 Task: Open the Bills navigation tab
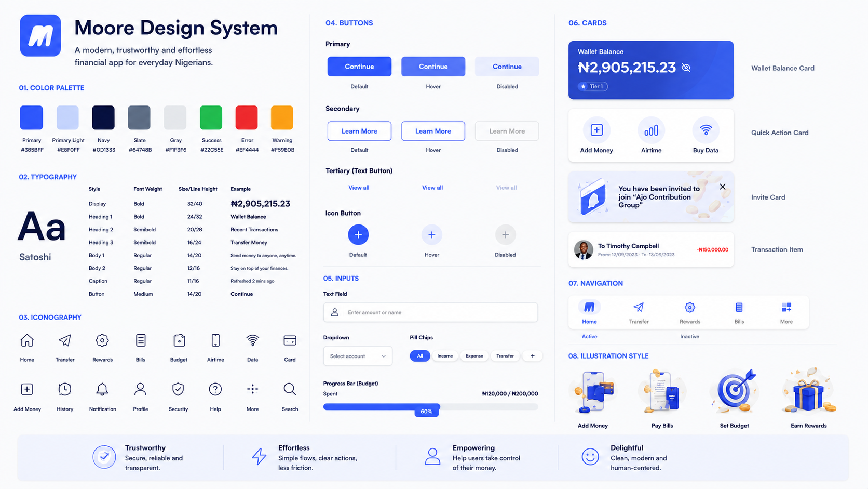point(739,313)
